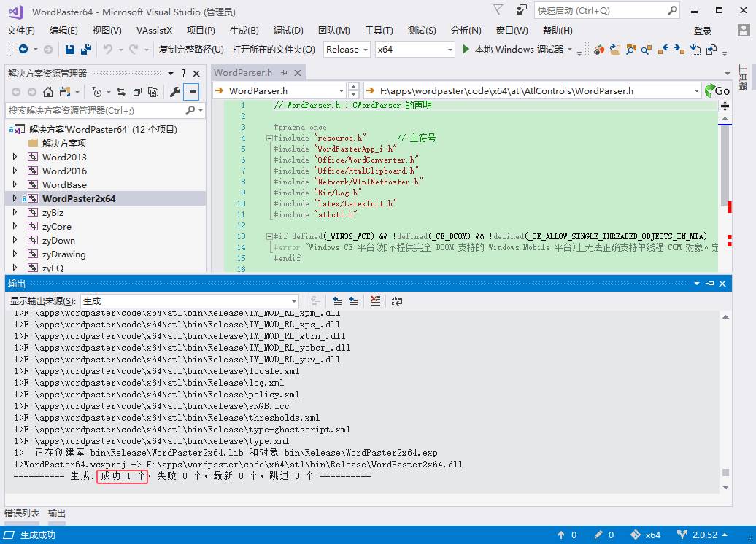Open the x64 platform dropdown
This screenshot has width=756, height=544.
click(x=414, y=50)
